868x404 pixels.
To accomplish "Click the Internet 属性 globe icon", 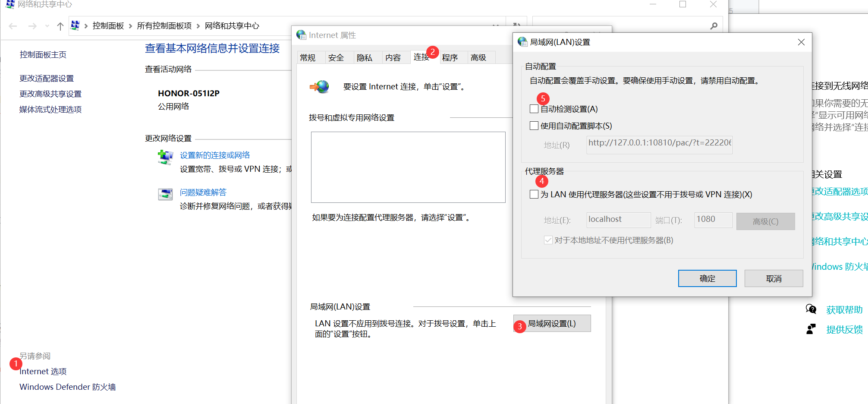I will point(301,35).
